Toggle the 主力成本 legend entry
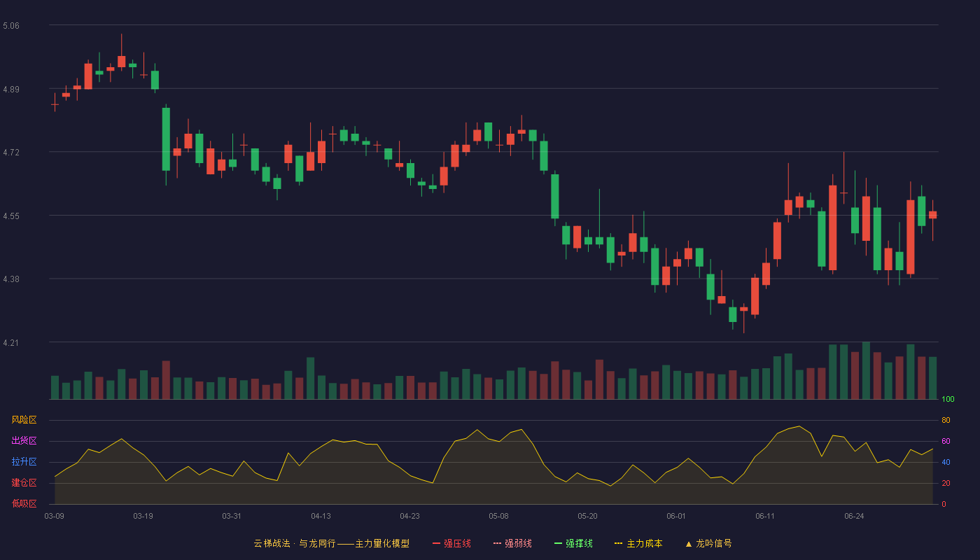Screen dimensions: 980x560 pyautogui.click(x=638, y=543)
